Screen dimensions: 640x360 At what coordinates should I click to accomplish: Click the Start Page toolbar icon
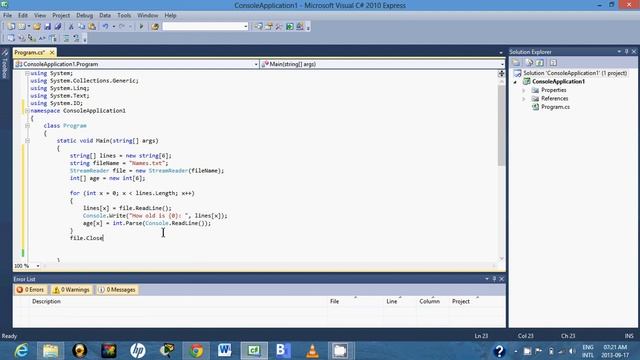(x=289, y=27)
